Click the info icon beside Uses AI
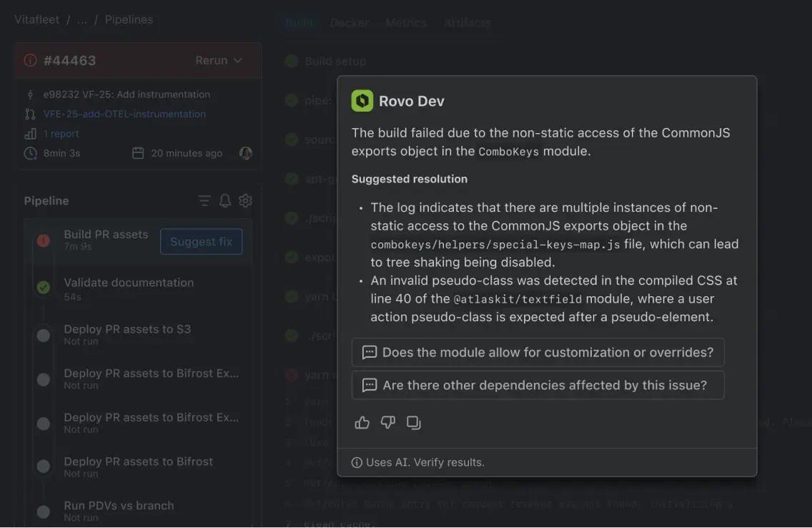This screenshot has height=528, width=812. 357,463
